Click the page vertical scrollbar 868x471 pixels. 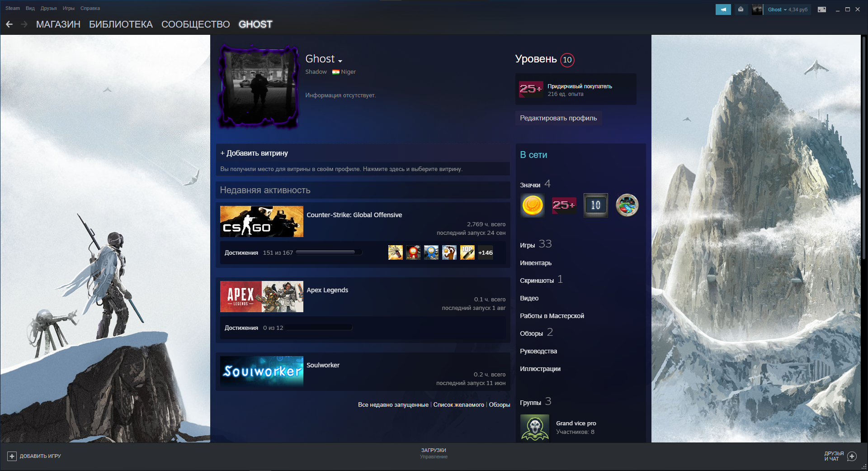pyautogui.click(x=864, y=147)
